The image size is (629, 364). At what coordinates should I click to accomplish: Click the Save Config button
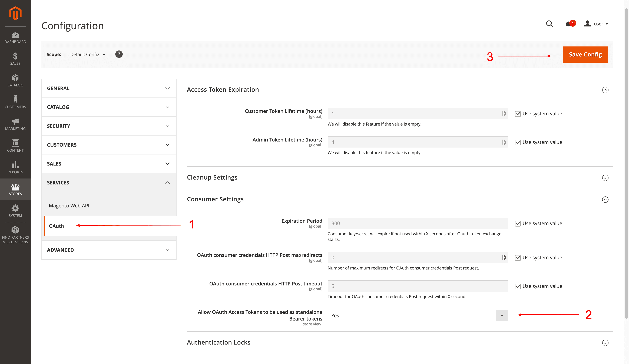[585, 54]
